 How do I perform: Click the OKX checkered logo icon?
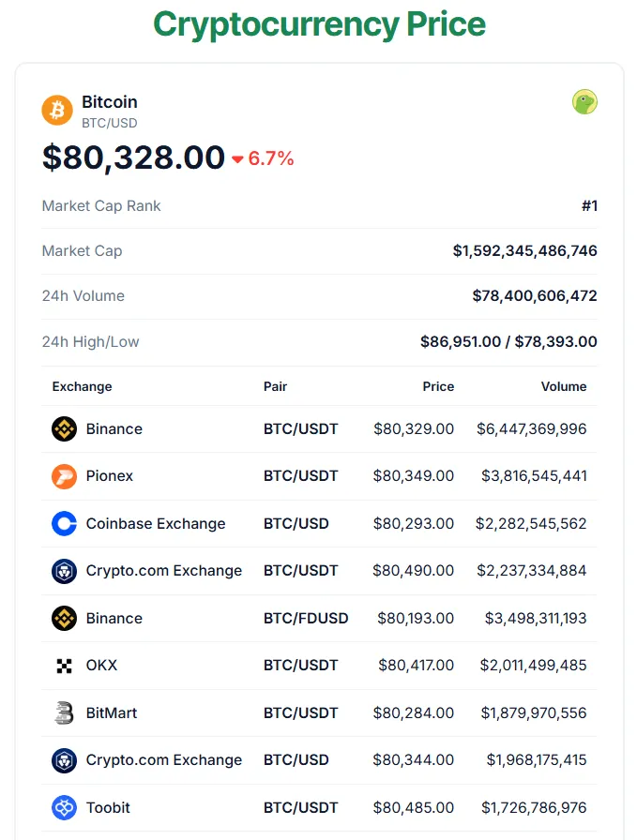pyautogui.click(x=64, y=666)
